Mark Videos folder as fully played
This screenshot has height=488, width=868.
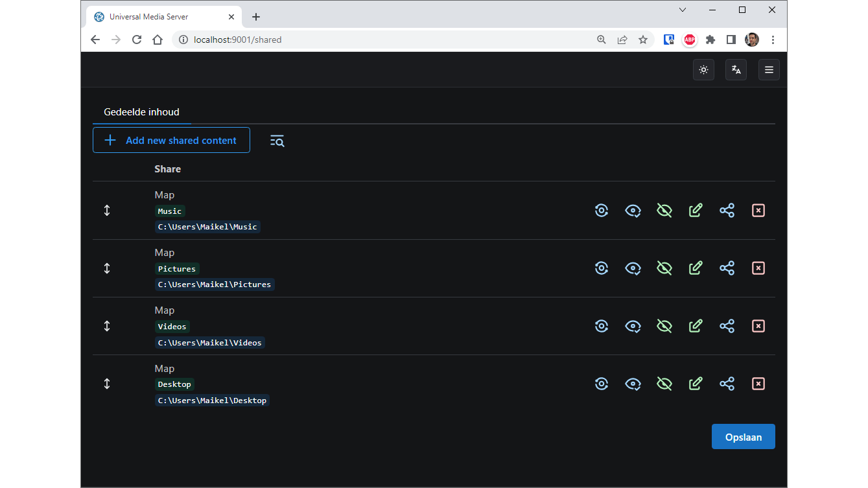633,326
